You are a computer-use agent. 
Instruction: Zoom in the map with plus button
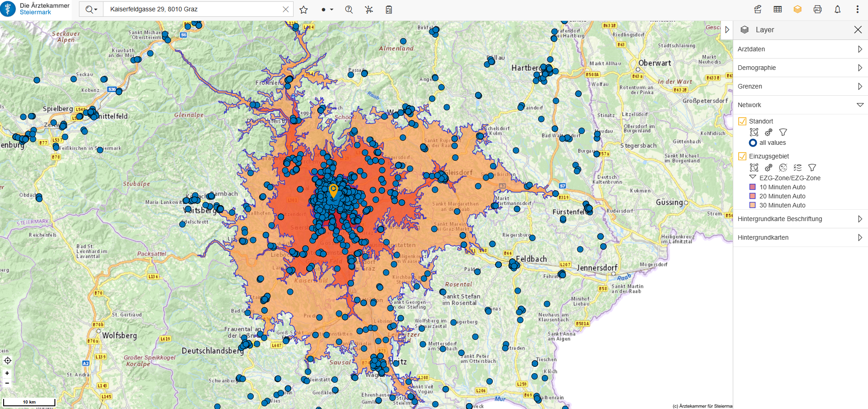[7, 373]
